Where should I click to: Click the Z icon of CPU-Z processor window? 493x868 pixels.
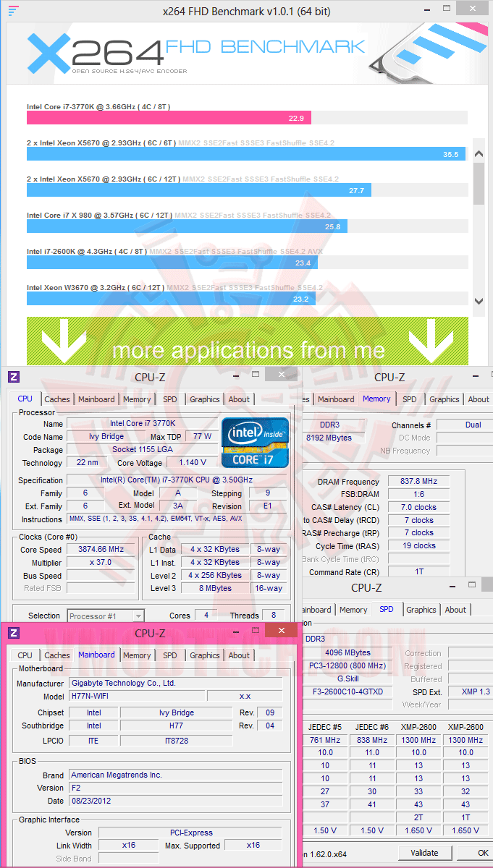point(14,377)
